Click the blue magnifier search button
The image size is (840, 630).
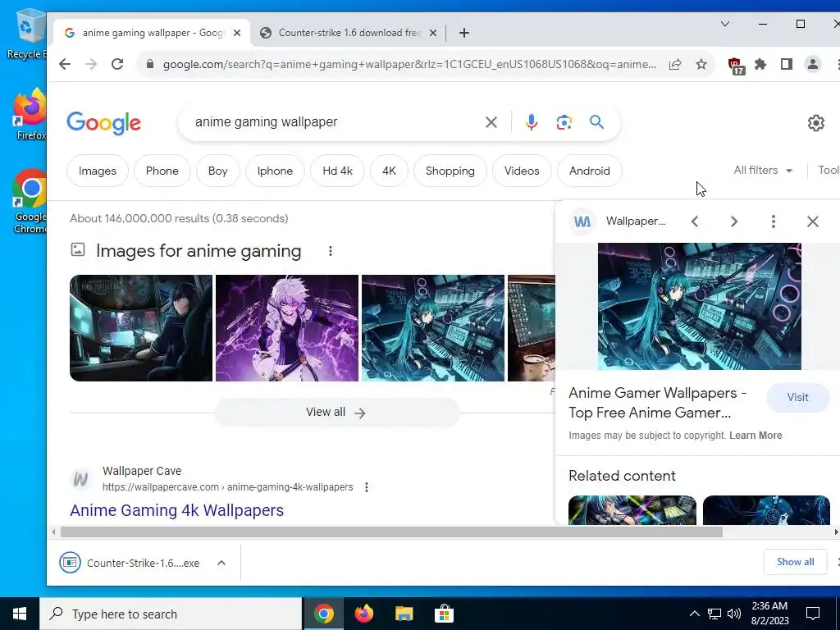[597, 122]
